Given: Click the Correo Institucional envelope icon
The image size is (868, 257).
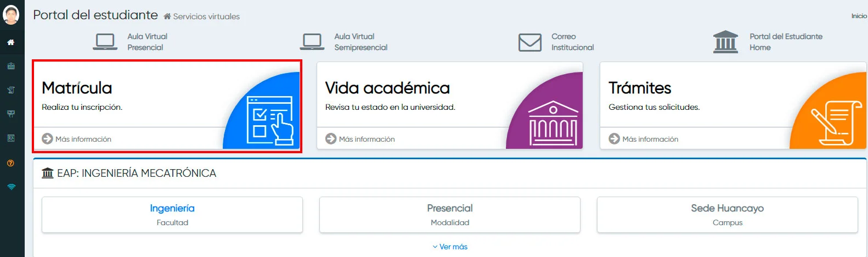Looking at the screenshot, I should (530, 42).
